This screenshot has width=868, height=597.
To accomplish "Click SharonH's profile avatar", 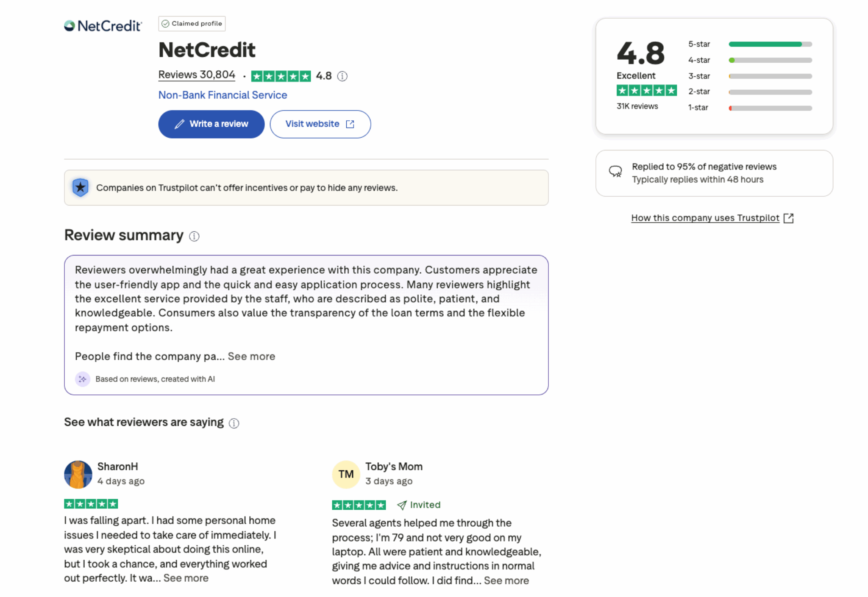I will pyautogui.click(x=78, y=474).
